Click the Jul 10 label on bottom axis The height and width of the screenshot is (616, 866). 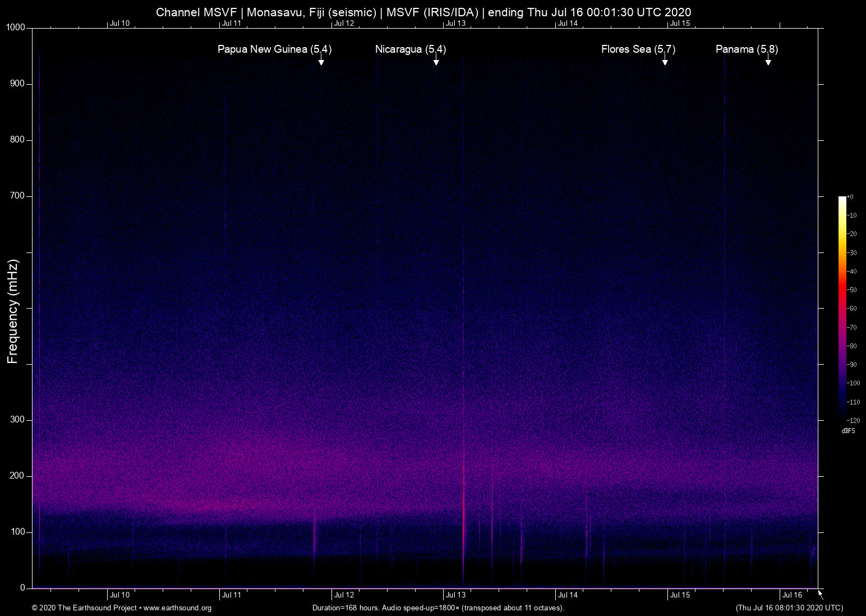(119, 595)
